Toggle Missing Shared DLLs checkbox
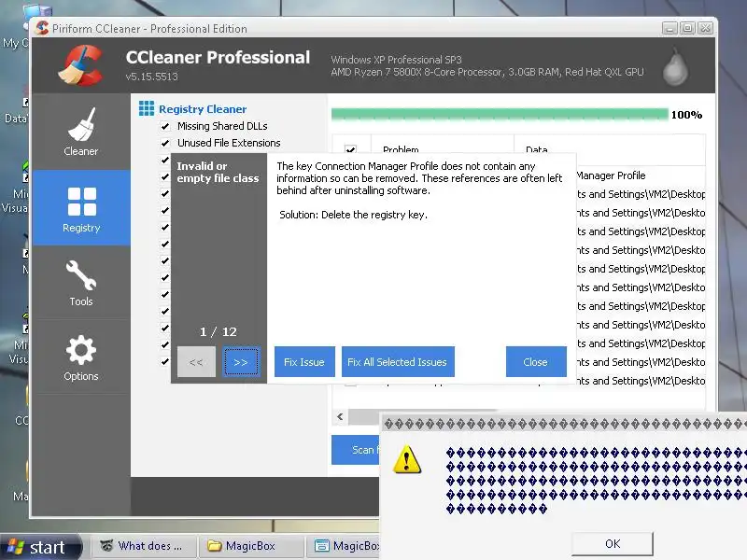 [x=165, y=126]
